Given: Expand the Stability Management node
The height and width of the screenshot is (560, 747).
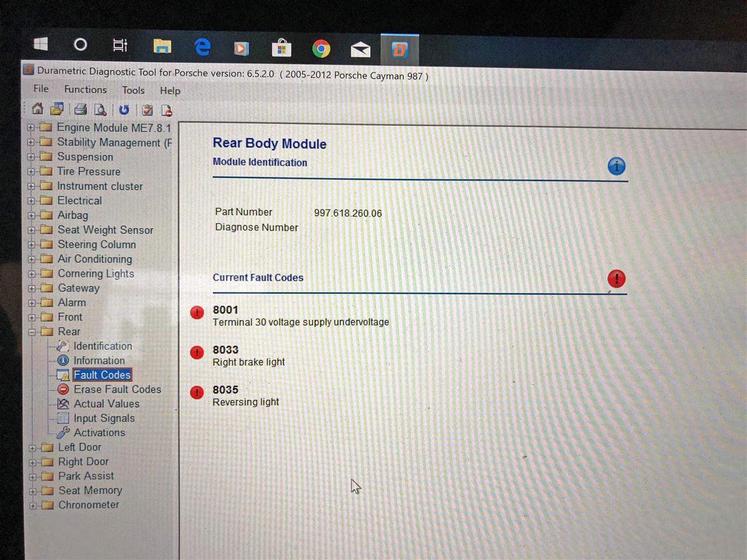Looking at the screenshot, I should (x=31, y=142).
